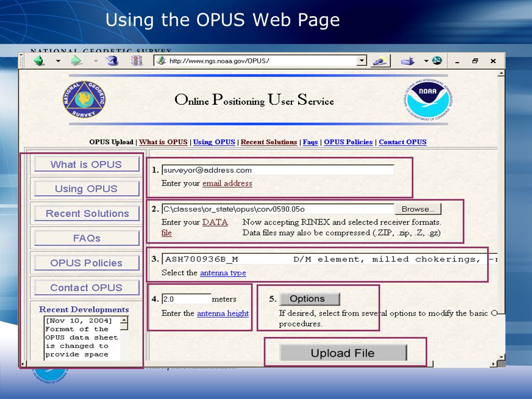Expand the address bar dropdown arrow
The image size is (532, 399).
(362, 61)
